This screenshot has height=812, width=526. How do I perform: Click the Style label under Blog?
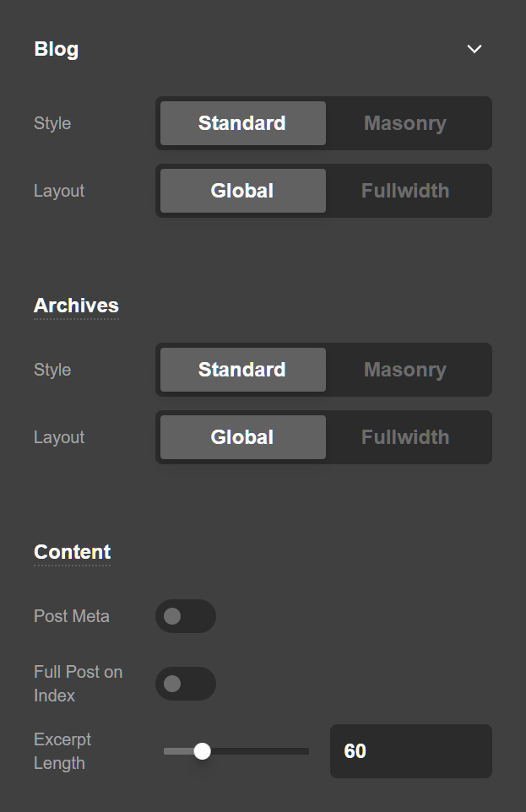point(52,122)
